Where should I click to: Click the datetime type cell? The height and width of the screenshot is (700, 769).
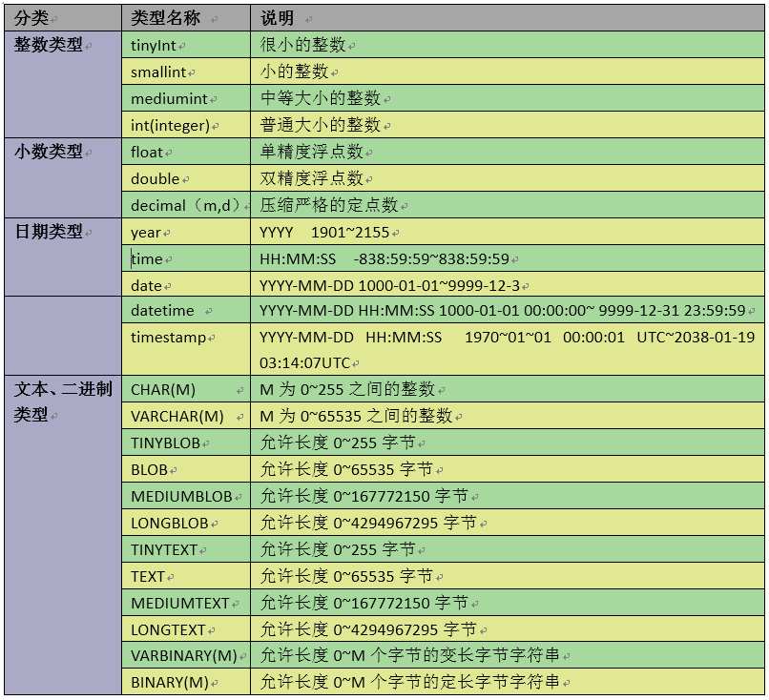(186, 310)
